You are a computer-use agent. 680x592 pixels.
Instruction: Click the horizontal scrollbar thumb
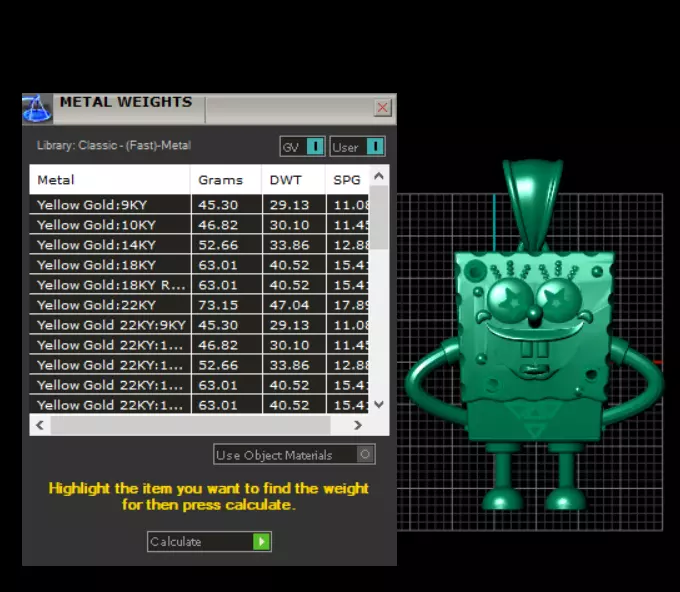(190, 425)
